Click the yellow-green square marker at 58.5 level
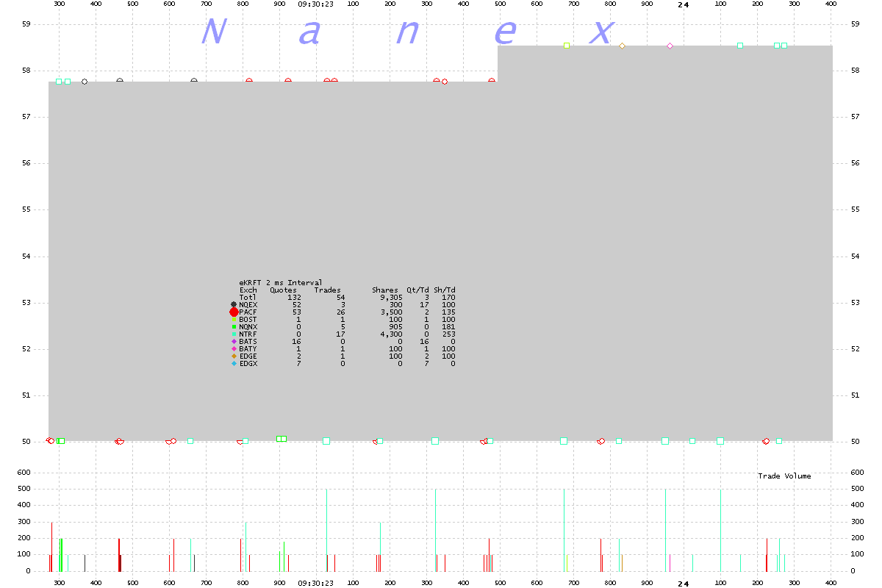This screenshot has height=588, width=882. tap(567, 46)
